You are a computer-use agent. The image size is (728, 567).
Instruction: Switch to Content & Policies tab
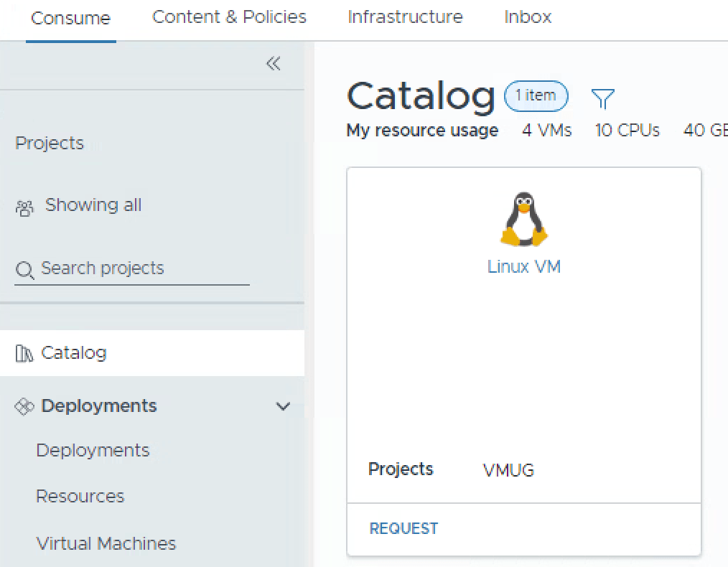click(x=229, y=17)
